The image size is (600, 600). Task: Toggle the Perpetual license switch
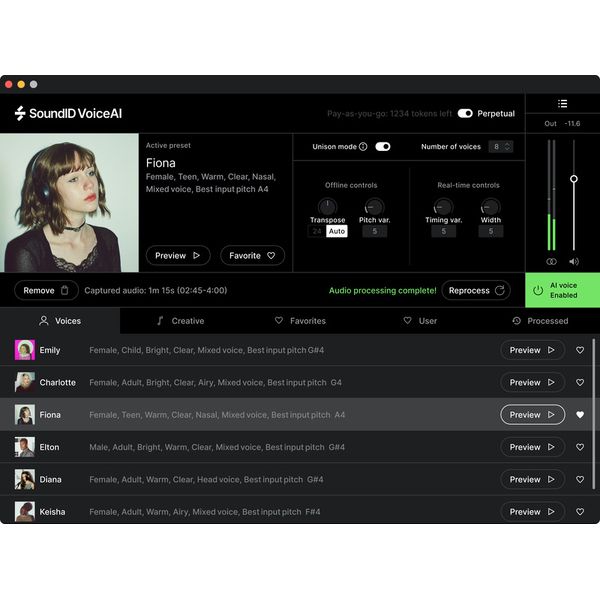coord(465,114)
